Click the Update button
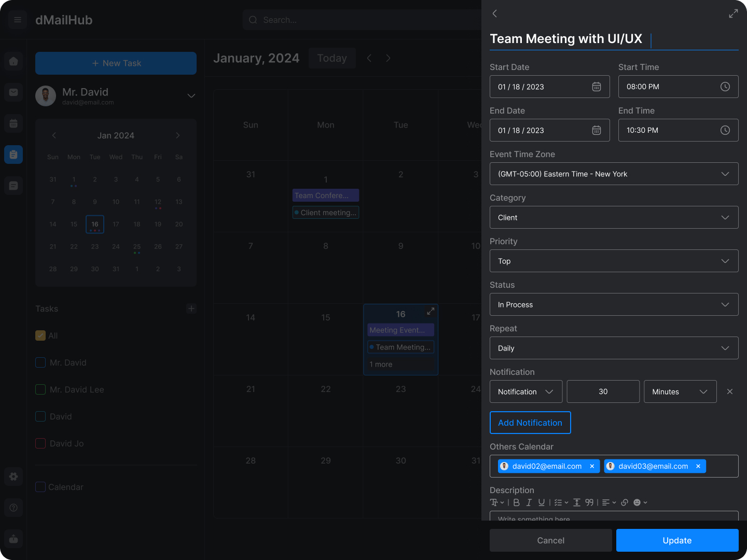The width and height of the screenshot is (747, 560). (x=677, y=540)
